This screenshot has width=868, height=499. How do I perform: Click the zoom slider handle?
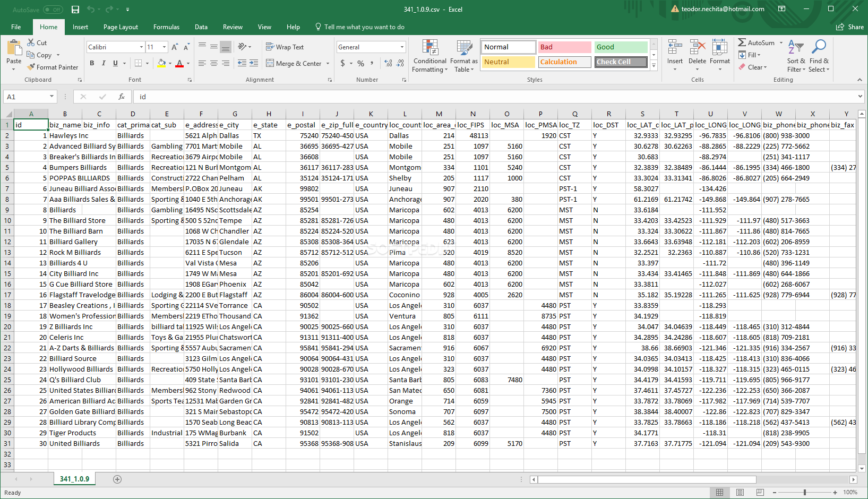pyautogui.click(x=805, y=492)
